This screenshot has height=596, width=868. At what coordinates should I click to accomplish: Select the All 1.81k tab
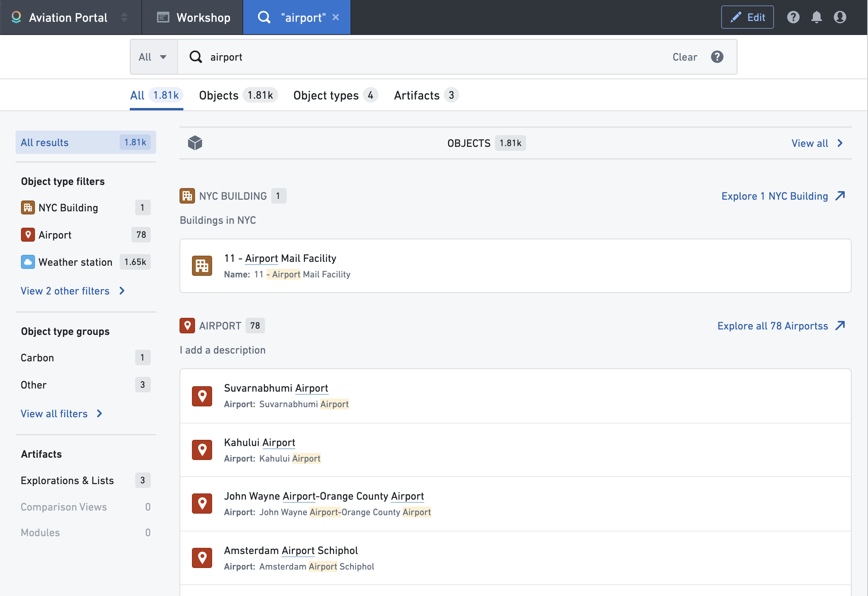click(x=156, y=95)
